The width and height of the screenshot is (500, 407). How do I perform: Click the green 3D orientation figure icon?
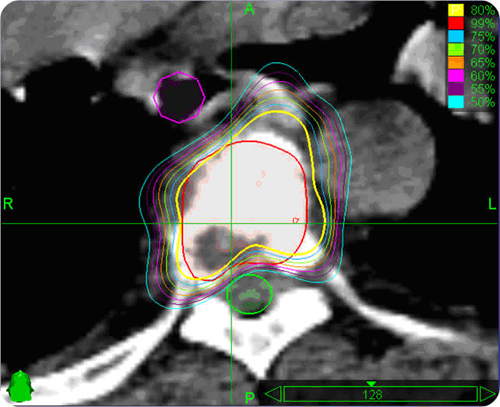tap(20, 386)
